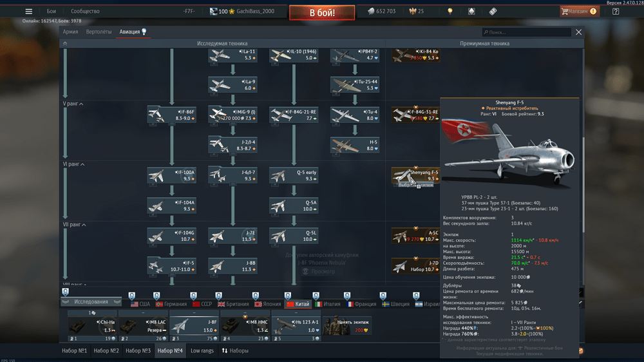
Task: Select the J-8F crew slot
Action: point(194,327)
